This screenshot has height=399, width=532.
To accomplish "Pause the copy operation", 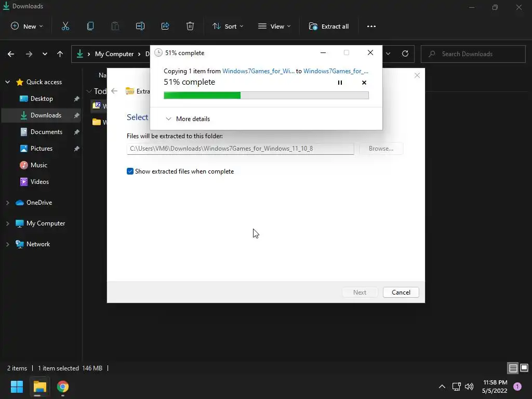I will coord(340,83).
